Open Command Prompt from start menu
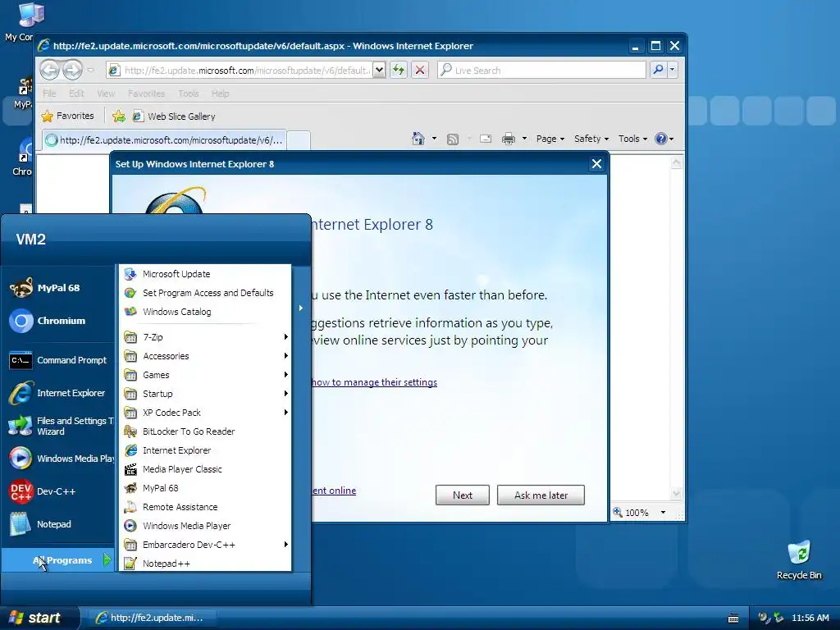Viewport: 840px width, 630px height. pyautogui.click(x=57, y=360)
